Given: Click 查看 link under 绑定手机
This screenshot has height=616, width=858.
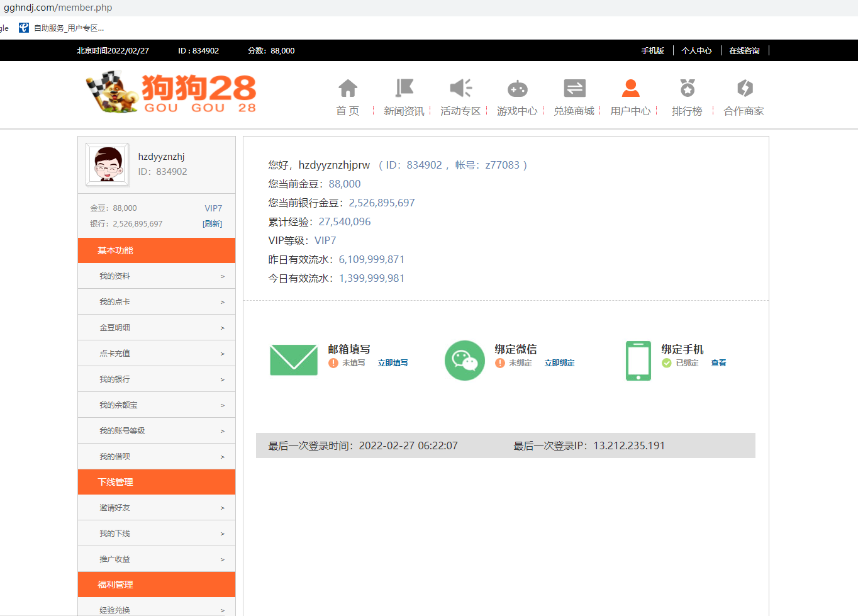Looking at the screenshot, I should [x=718, y=363].
